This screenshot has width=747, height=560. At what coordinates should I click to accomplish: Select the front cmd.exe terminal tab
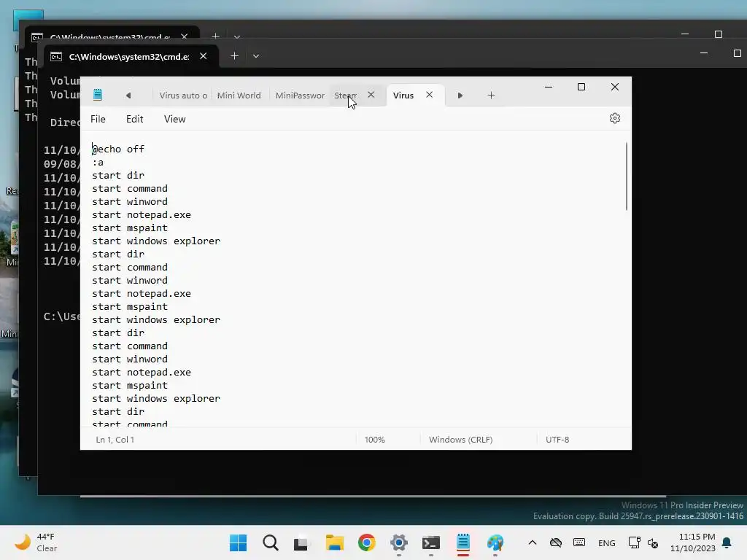click(129, 56)
